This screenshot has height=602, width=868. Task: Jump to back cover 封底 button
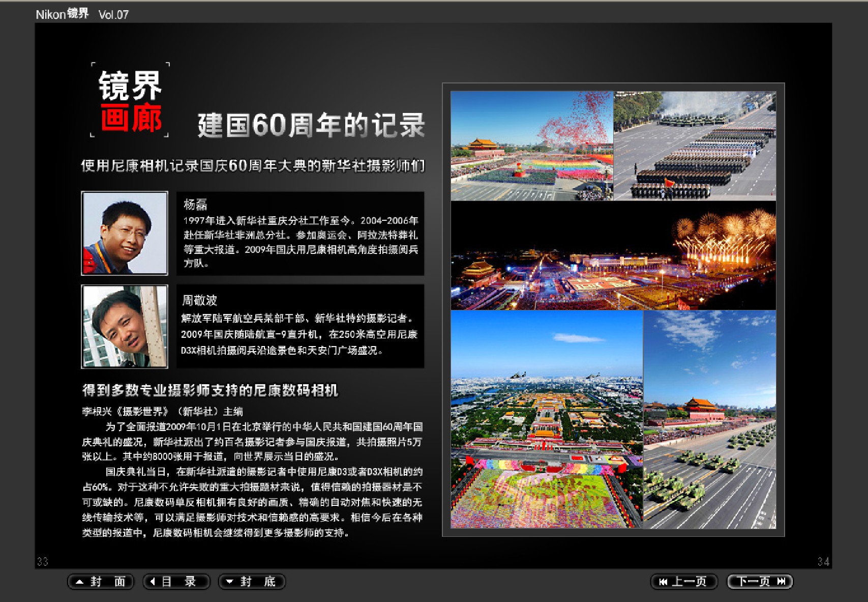252,581
